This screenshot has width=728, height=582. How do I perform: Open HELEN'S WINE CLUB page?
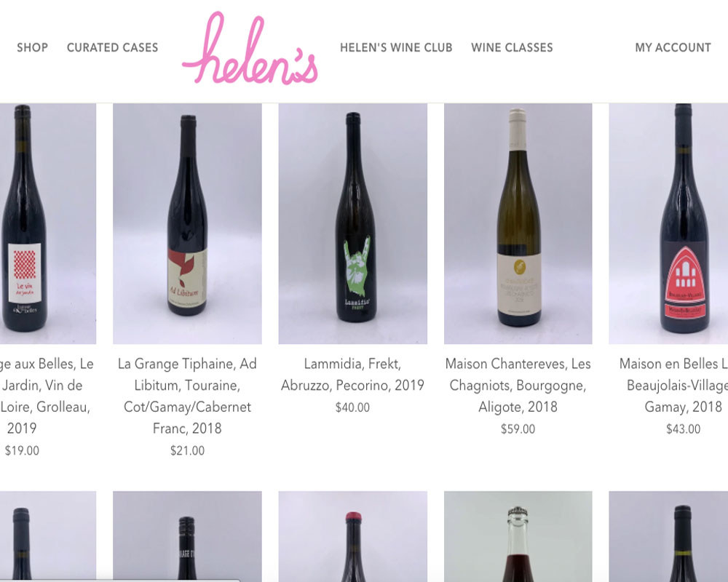click(x=396, y=47)
